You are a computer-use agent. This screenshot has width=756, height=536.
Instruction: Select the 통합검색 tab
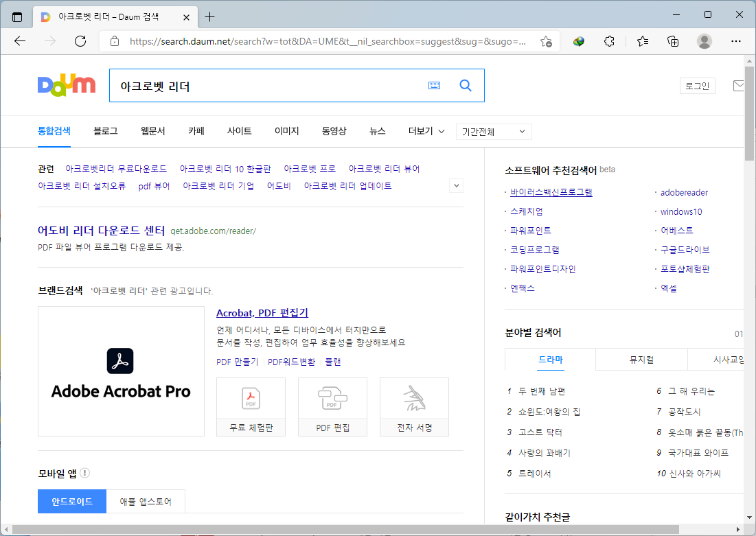(x=54, y=131)
